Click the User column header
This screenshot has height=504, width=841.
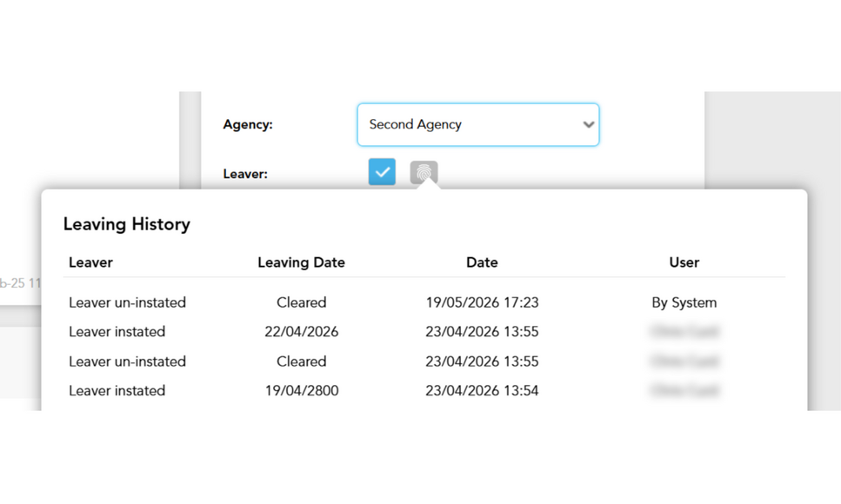pyautogui.click(x=684, y=262)
